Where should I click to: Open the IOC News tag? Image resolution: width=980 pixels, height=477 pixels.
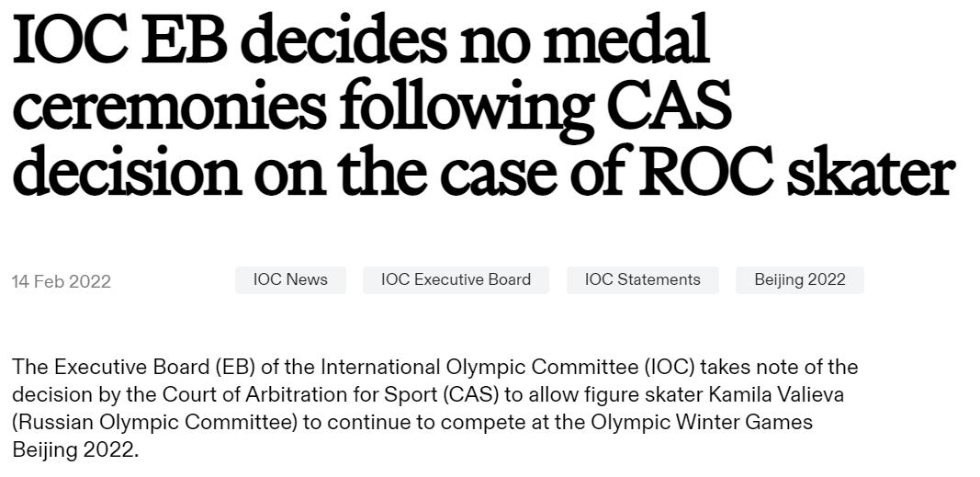[290, 280]
